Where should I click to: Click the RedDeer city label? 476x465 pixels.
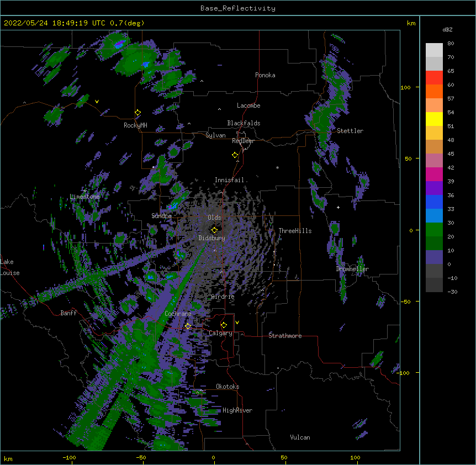(x=243, y=141)
